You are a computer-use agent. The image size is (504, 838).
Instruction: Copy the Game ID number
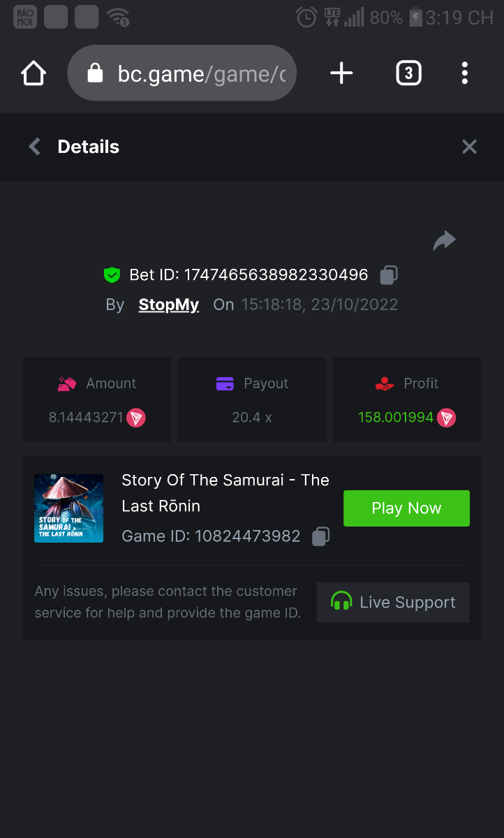[x=320, y=536]
